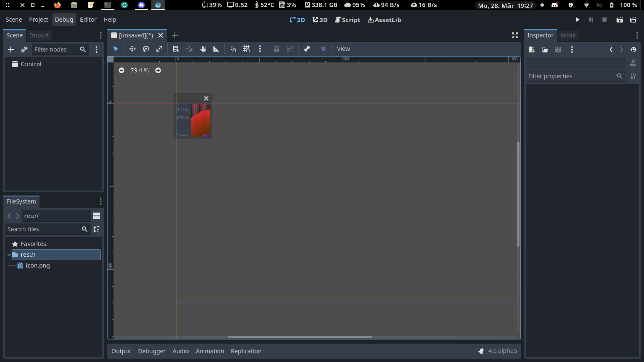
Task: Select the Rotate mode tool
Action: tap(146, 49)
